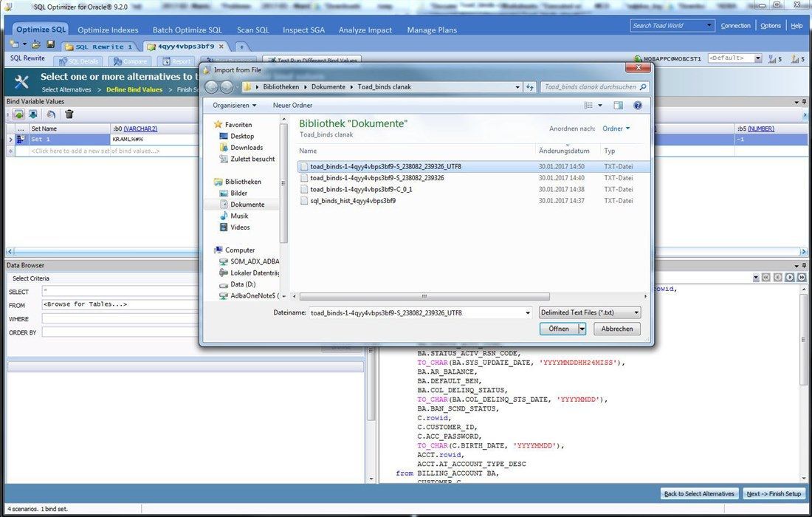This screenshot has width=812, height=517.
Task: Switch to Optimize Indexes tab
Action: [109, 30]
